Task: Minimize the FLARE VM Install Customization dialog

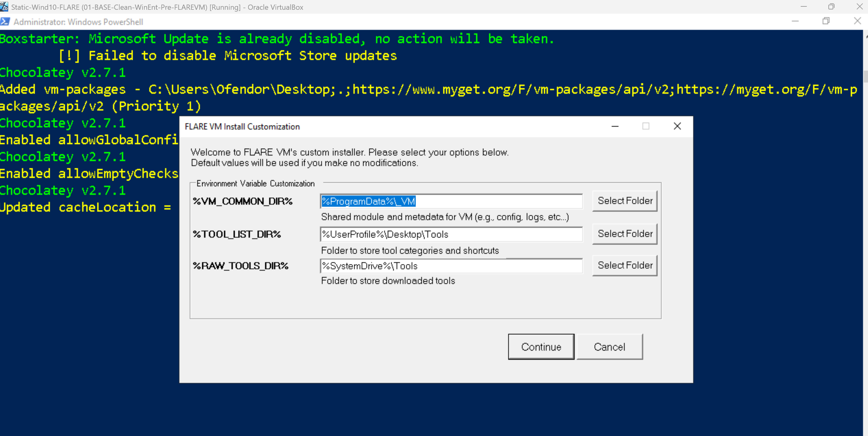Action: click(x=615, y=126)
